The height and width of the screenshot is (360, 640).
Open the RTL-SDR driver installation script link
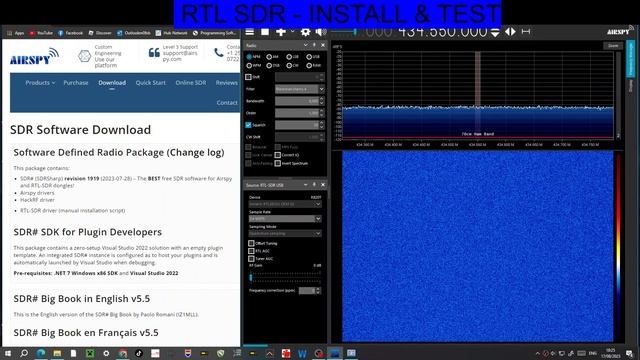coord(73,211)
